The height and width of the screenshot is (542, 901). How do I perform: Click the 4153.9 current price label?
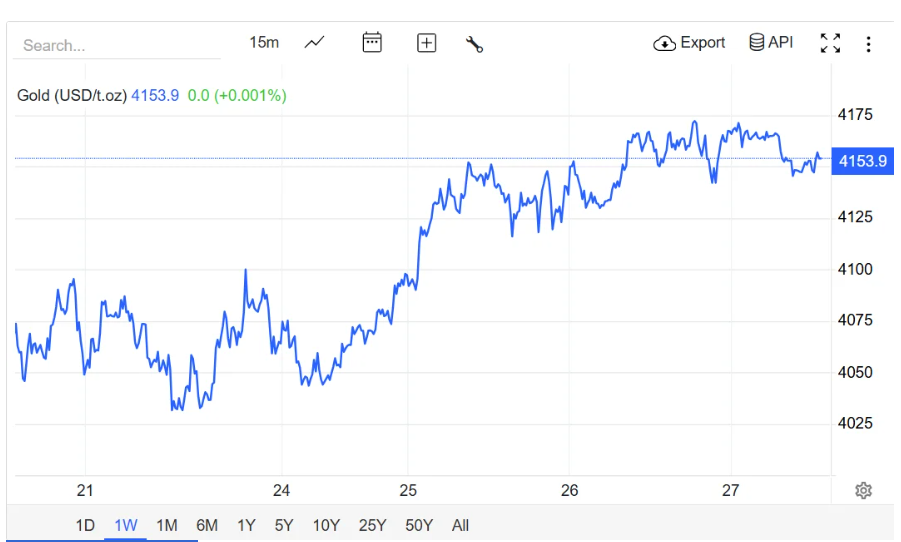[862, 161]
